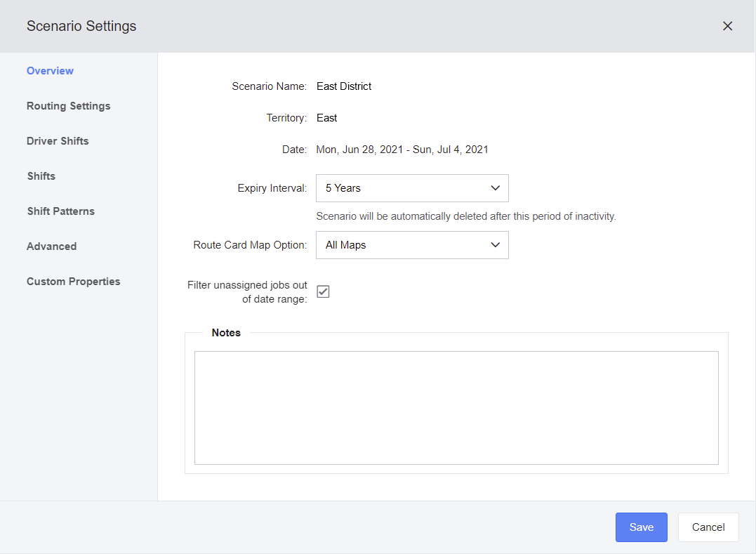The image size is (756, 554).
Task: Click the Scenario Settings title
Action: [81, 26]
